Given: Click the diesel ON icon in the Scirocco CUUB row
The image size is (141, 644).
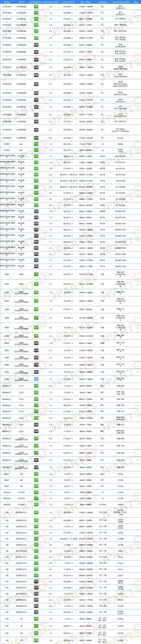Looking at the screenshot, I should tap(36, 606).
